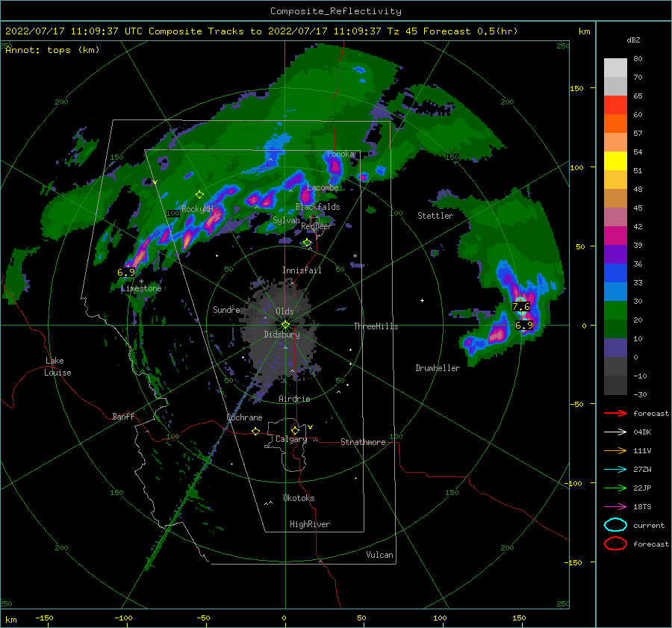Click the Lacombe city label
This screenshot has height=628, width=672.
323,187
